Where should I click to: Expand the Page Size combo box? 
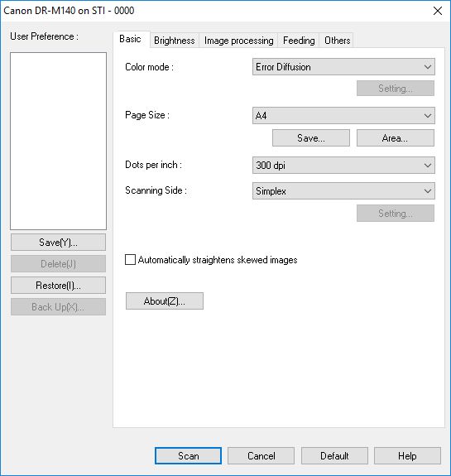[343, 115]
